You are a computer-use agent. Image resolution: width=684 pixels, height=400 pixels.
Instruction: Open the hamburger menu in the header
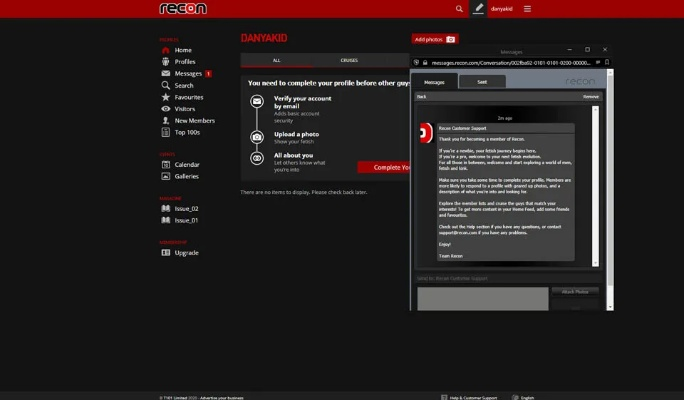click(527, 8)
